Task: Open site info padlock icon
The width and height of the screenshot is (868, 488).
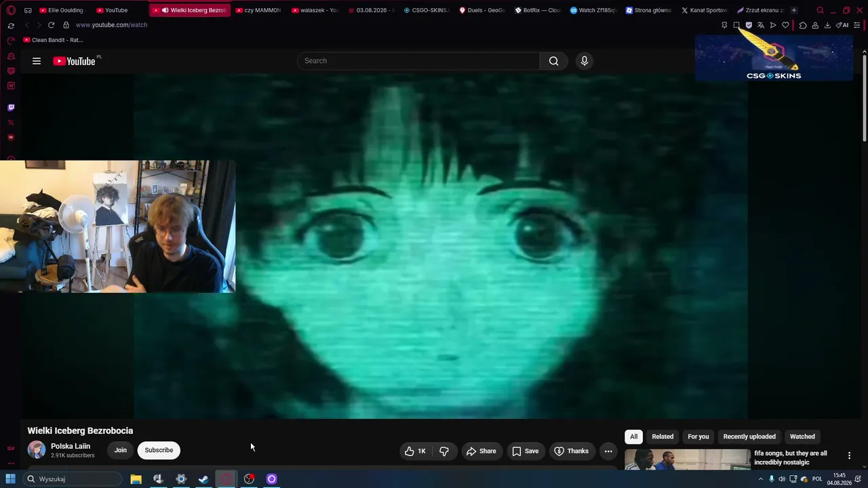Action: [x=66, y=25]
